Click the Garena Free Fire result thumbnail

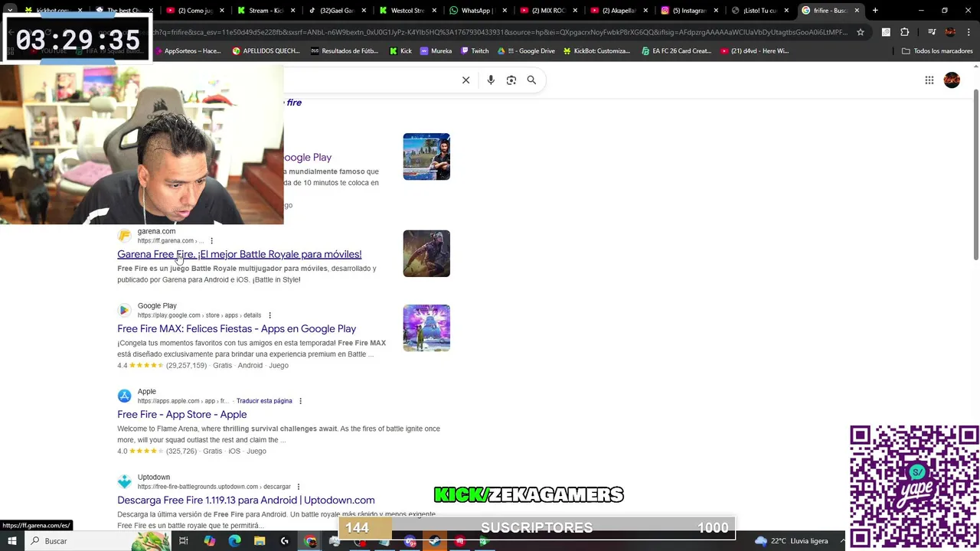pos(426,253)
